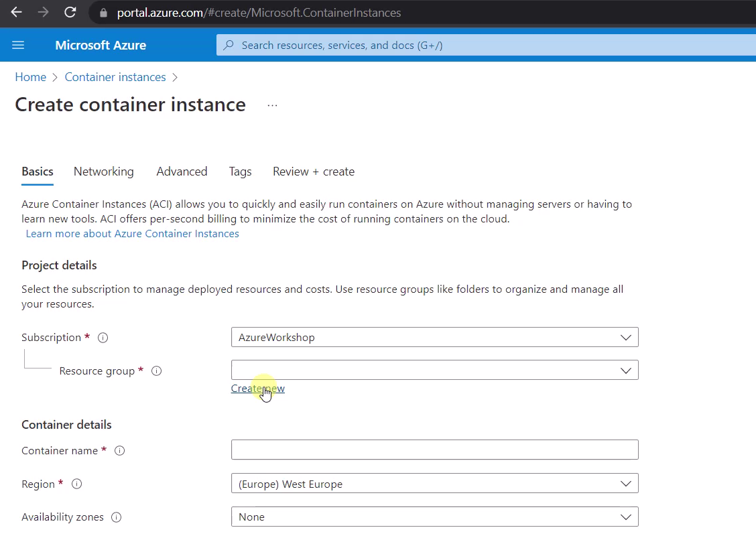Image resolution: width=756 pixels, height=536 pixels.
Task: Show info tooltip for Region
Action: (x=76, y=484)
